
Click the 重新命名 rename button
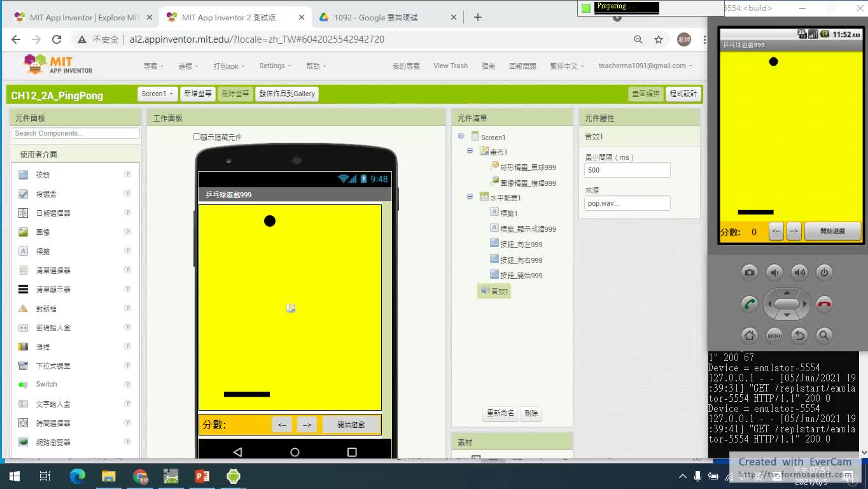[x=500, y=413]
